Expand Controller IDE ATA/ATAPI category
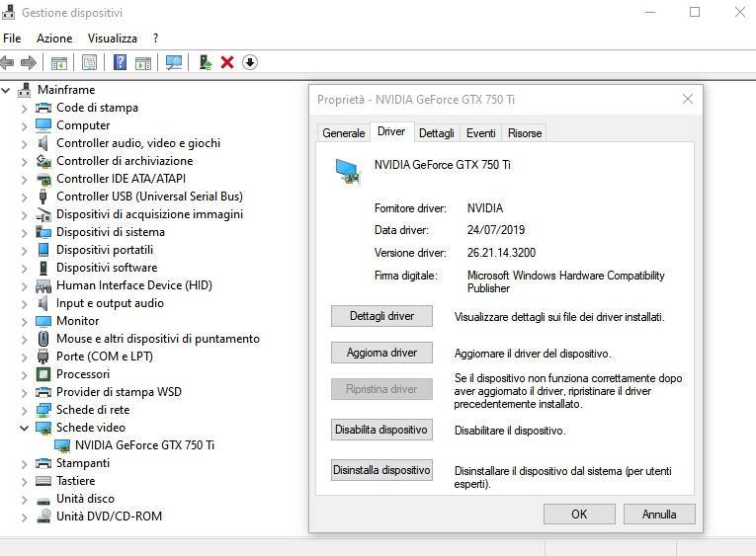Image resolution: width=756 pixels, height=556 pixels. 24,180
